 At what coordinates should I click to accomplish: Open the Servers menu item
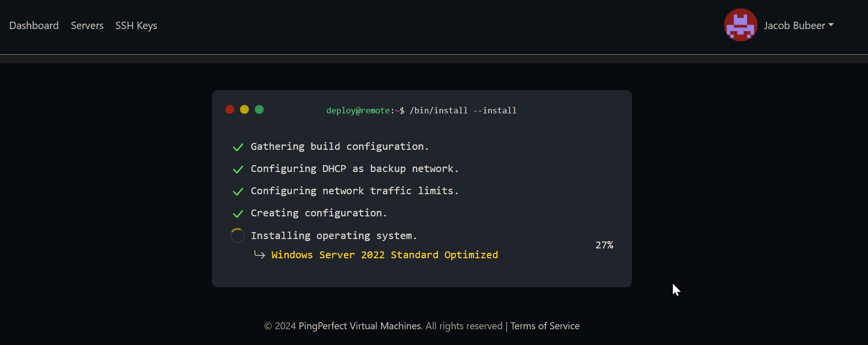point(87,26)
